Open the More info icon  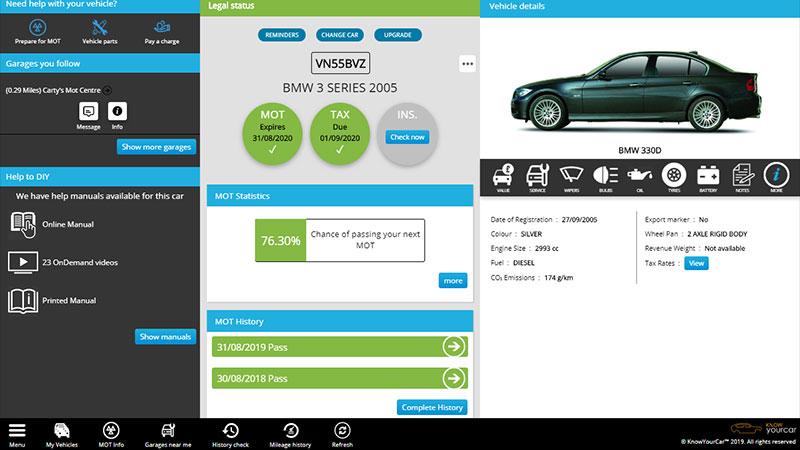777,176
